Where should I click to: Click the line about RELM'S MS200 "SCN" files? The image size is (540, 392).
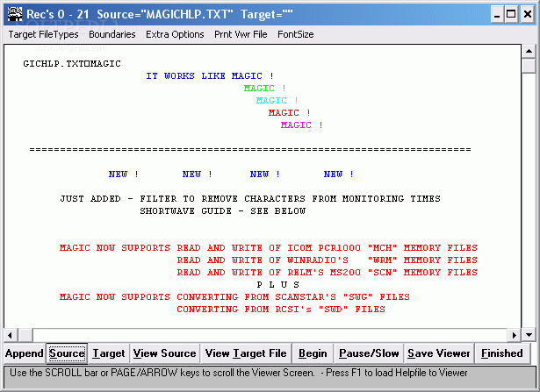328,273
